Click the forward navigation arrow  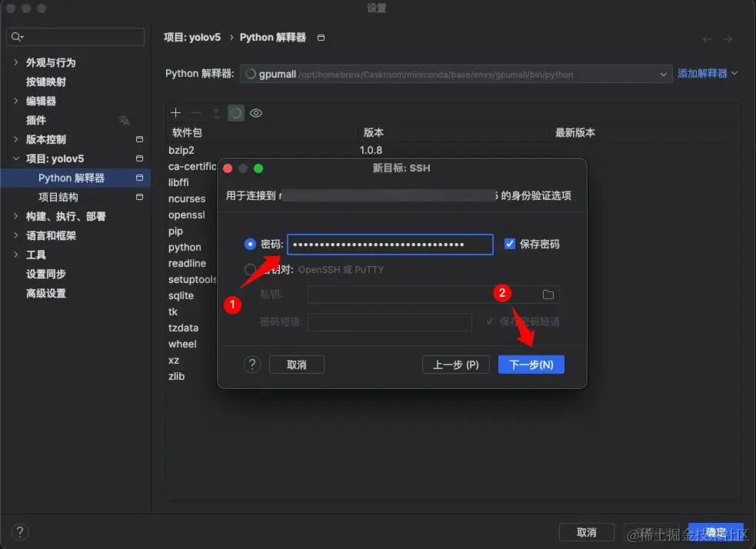pyautogui.click(x=728, y=39)
